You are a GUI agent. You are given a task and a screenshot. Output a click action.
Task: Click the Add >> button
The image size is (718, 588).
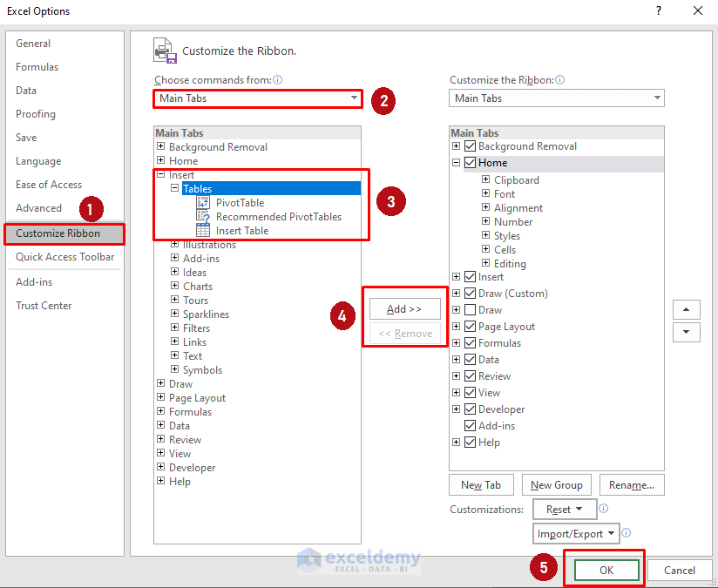pyautogui.click(x=405, y=309)
